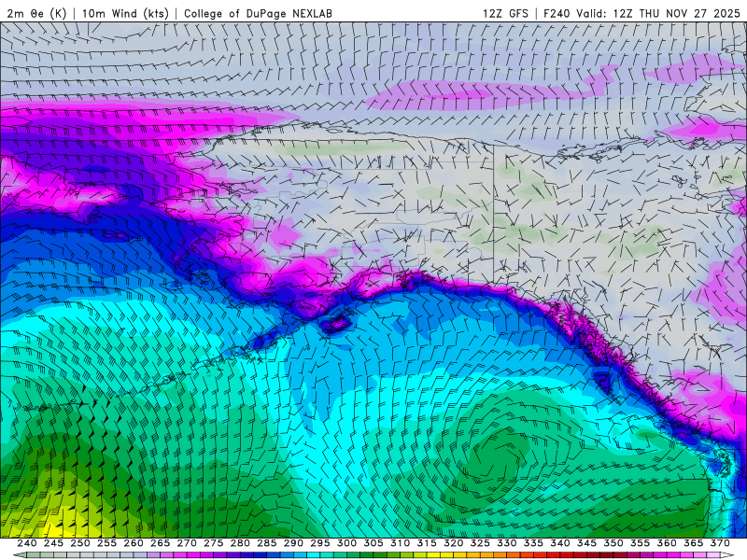Screen dimensions: 747x560
Task: Click the "2m θe (K)" title text
Action: click(36, 13)
